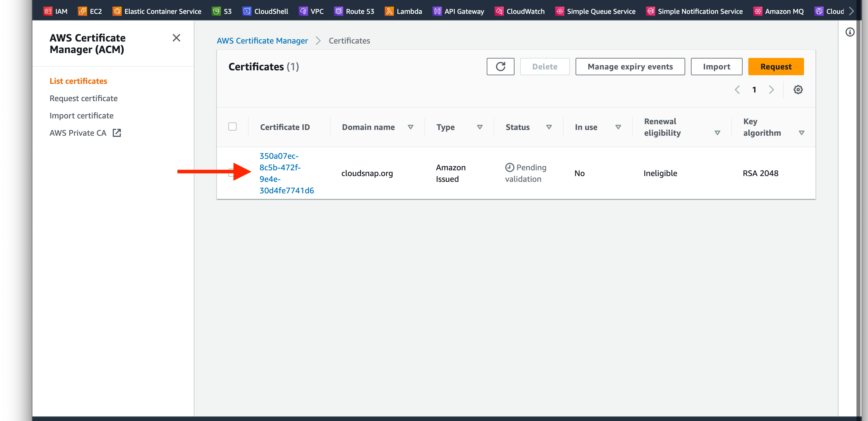Open the IAM service shortcut icon
The image size is (868, 421).
48,11
